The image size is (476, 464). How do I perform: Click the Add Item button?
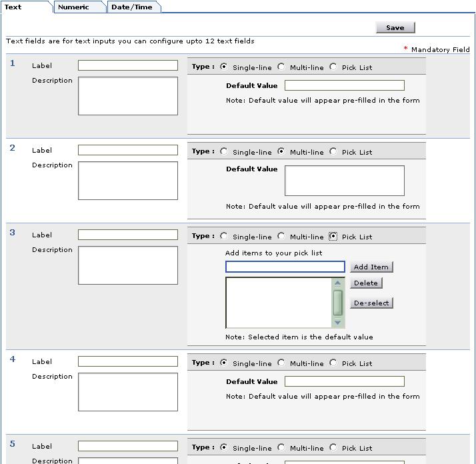[371, 267]
